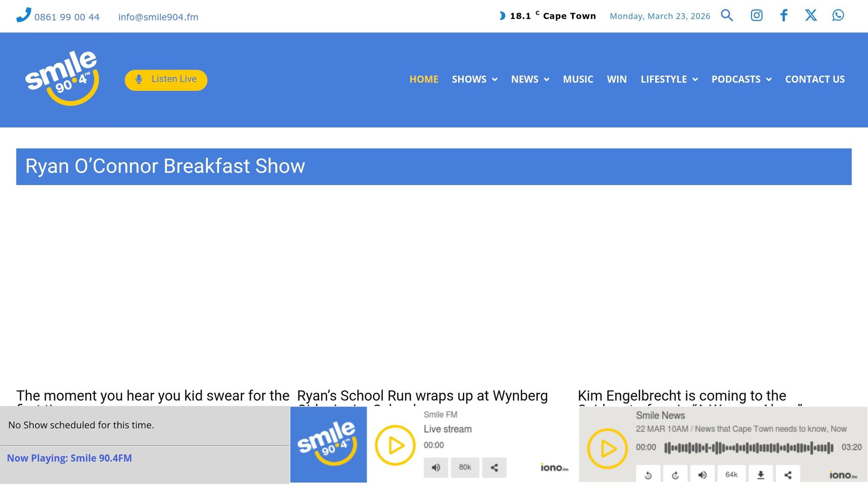Skip forward in Smile News audio
Viewport: 868px width, 488px height.
[x=675, y=474]
